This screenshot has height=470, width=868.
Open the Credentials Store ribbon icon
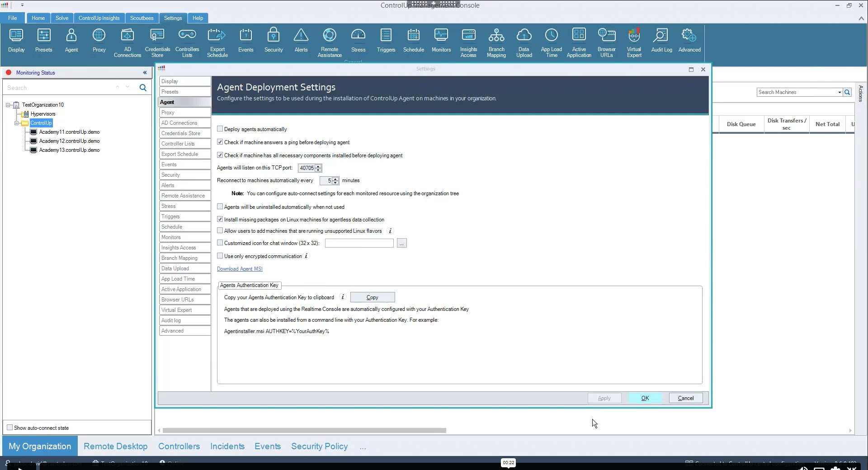point(157,43)
